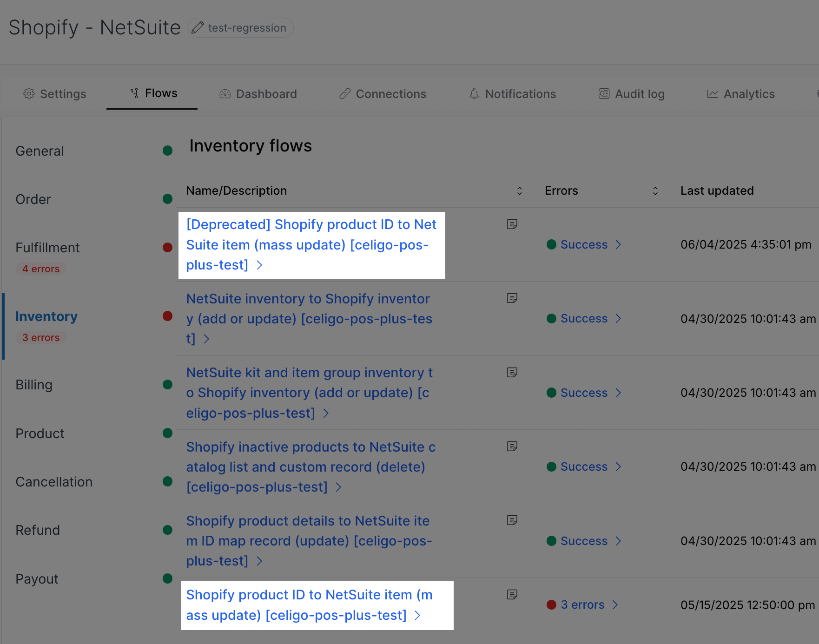The height and width of the screenshot is (644, 819).
Task: Click the Dashboard gauge icon
Action: click(x=225, y=93)
